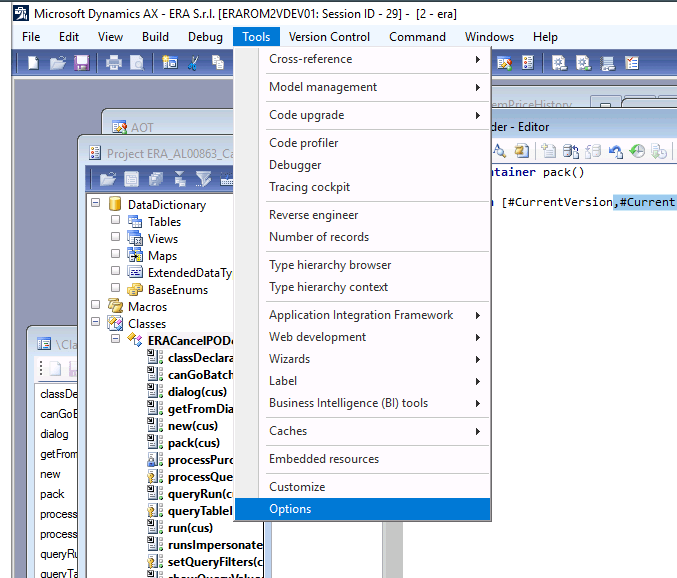Toggle the box beside the Tables node
Viewport: 677px width, 578px height.
click(x=116, y=221)
